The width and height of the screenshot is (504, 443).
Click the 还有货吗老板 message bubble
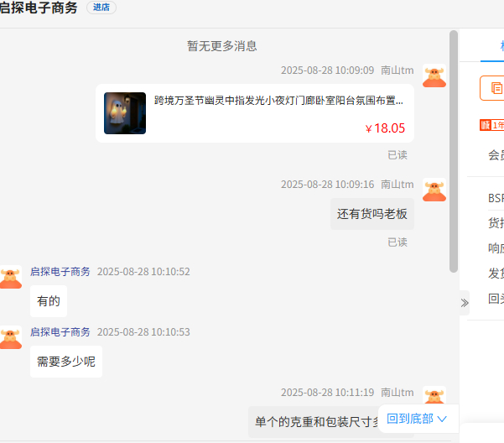tap(372, 214)
